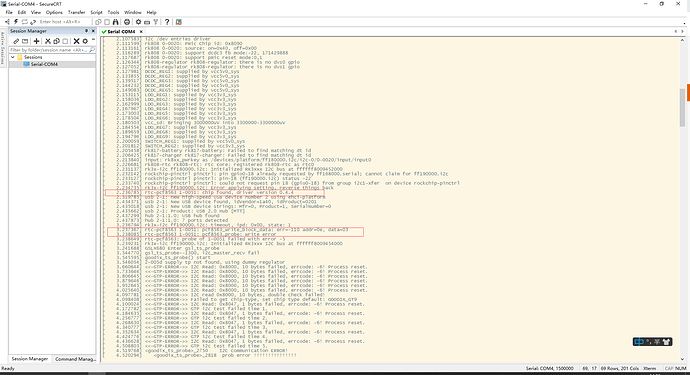The width and height of the screenshot is (690, 375).
Task: Open session properties gear in Session Manager
Action: tap(85, 41)
